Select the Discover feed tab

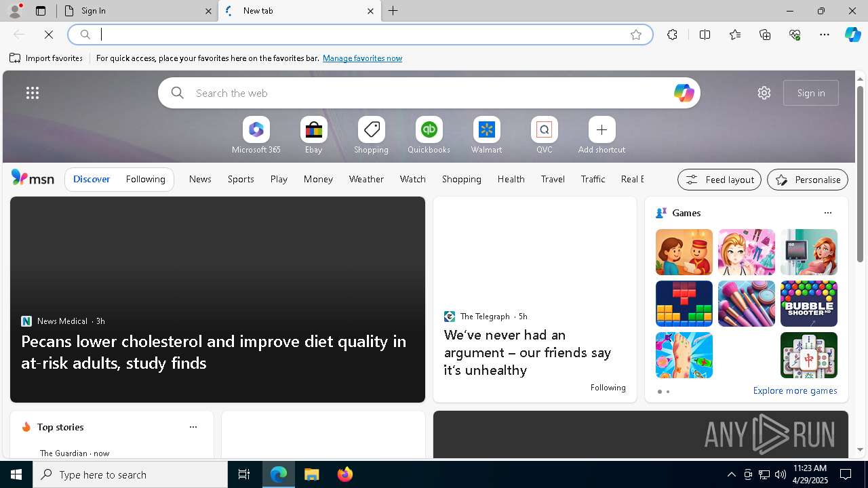coord(92,179)
